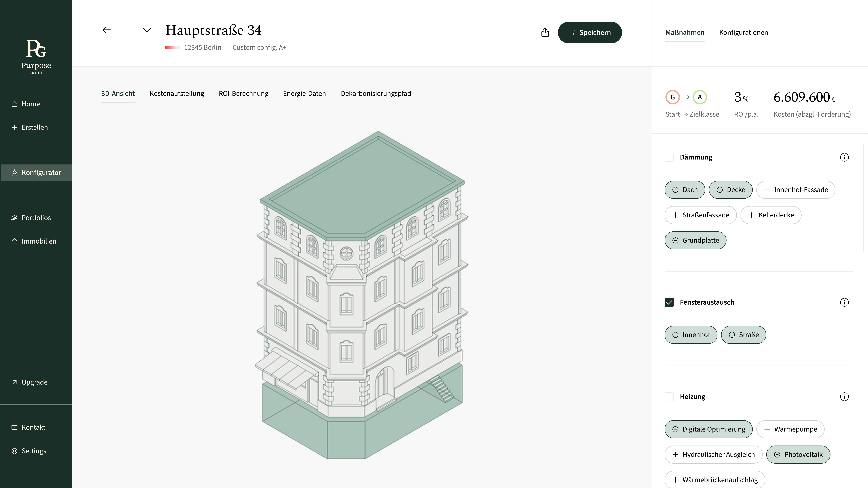Open Settings in sidebar
This screenshot has height=488, width=868.
point(29,451)
